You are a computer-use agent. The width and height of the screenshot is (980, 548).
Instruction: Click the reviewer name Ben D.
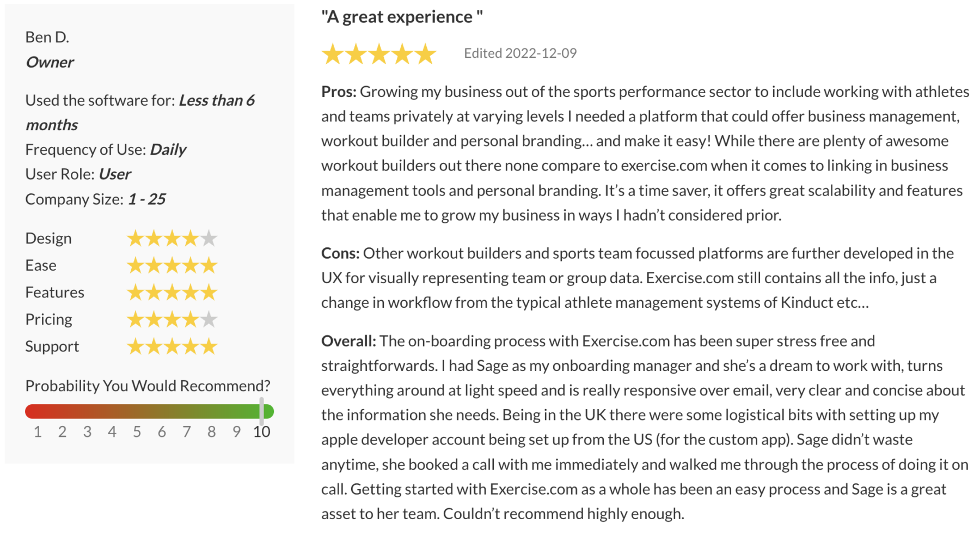47,36
